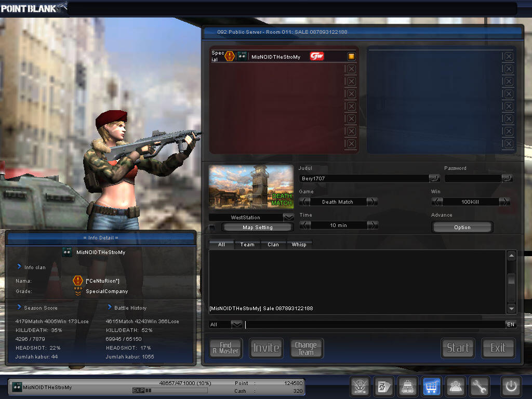Viewport: 532px width, 399px height.
Task: Click the chat message input box
Action: pos(375,324)
